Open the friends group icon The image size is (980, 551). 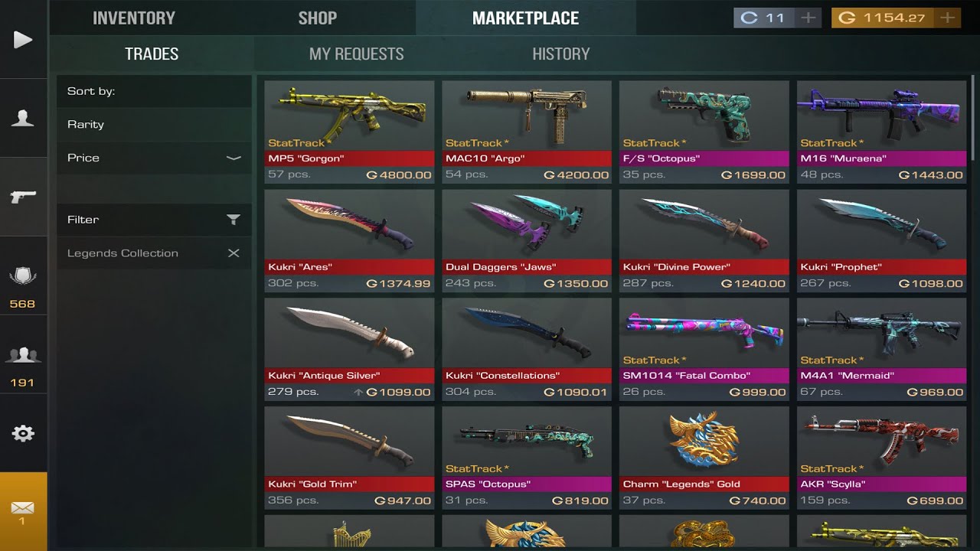pyautogui.click(x=22, y=355)
